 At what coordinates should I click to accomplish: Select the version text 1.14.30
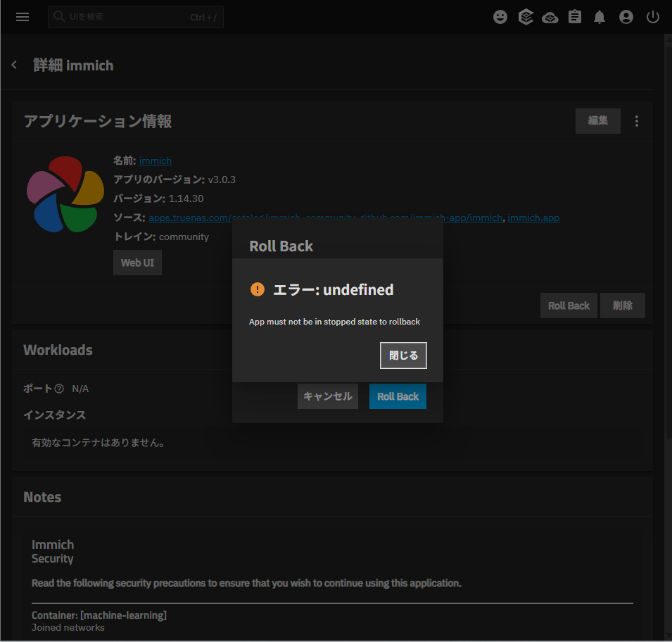pos(186,199)
